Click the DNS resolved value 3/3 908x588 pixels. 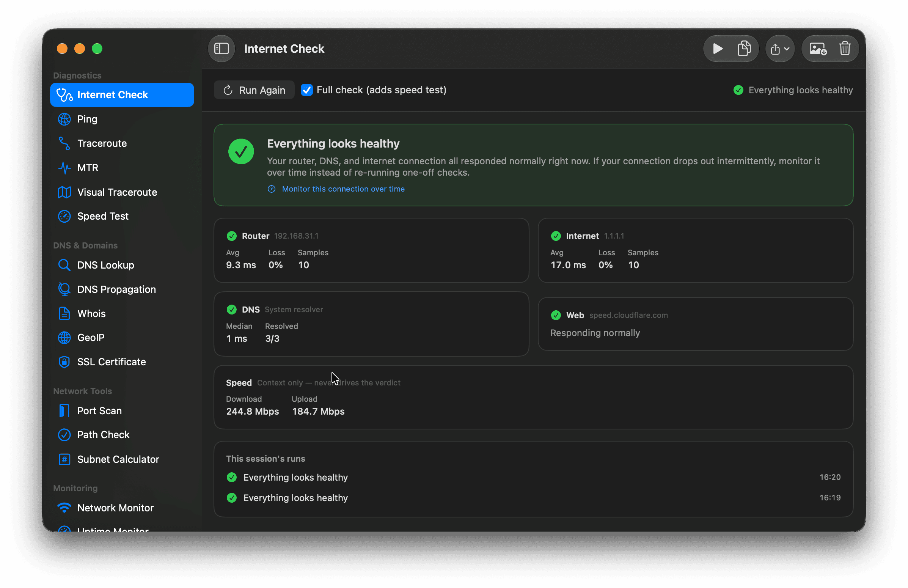[272, 338]
